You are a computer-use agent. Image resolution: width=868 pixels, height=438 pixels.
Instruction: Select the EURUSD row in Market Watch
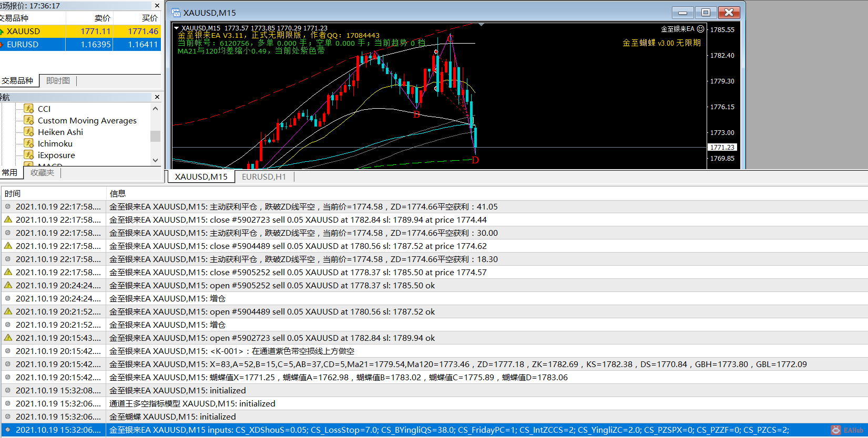80,45
